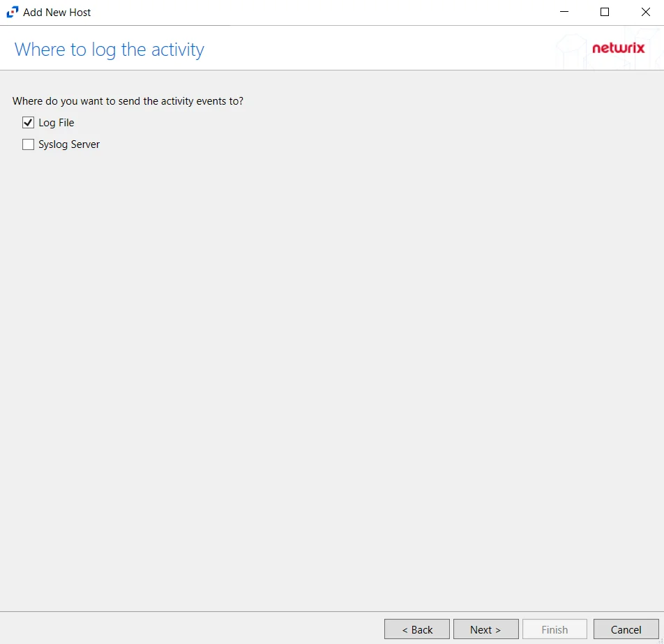664x644 pixels.
Task: Close the Add New Host window
Action: point(645,12)
